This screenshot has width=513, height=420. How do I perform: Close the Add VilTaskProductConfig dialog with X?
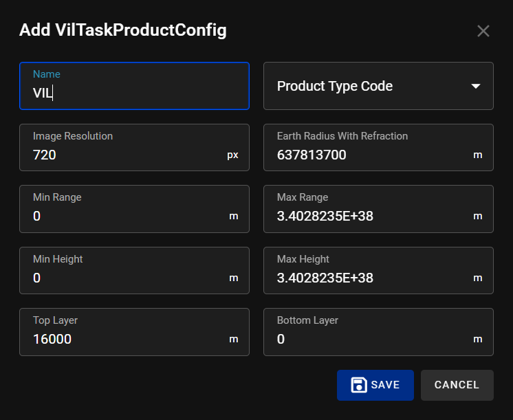tap(483, 31)
